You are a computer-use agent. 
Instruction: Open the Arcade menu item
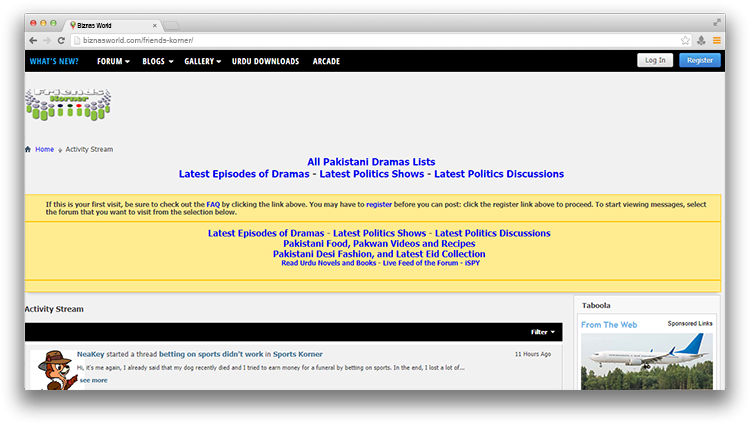click(x=326, y=61)
